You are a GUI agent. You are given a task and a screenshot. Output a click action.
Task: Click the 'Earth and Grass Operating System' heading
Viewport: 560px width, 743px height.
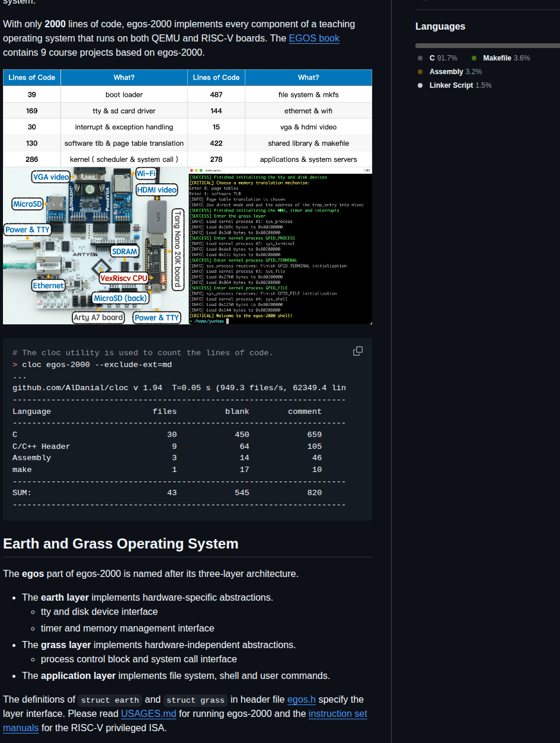click(121, 544)
